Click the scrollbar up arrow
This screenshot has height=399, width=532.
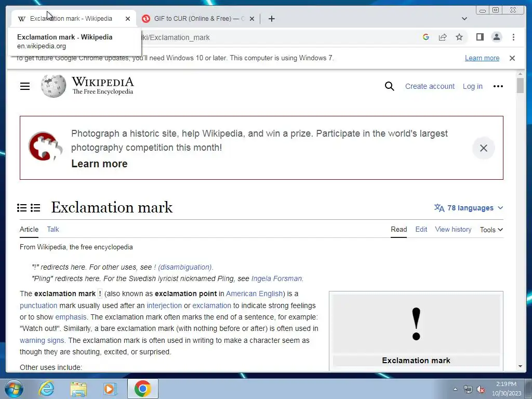tap(520, 74)
